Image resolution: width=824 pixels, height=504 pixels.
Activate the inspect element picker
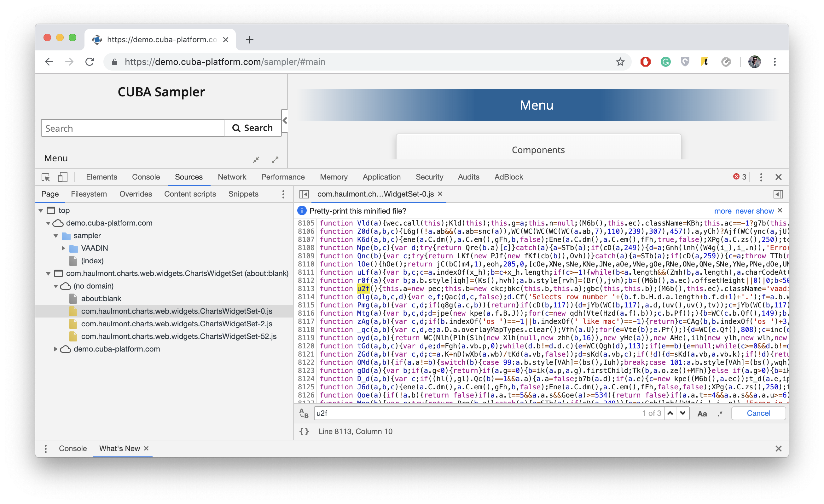[x=46, y=177]
